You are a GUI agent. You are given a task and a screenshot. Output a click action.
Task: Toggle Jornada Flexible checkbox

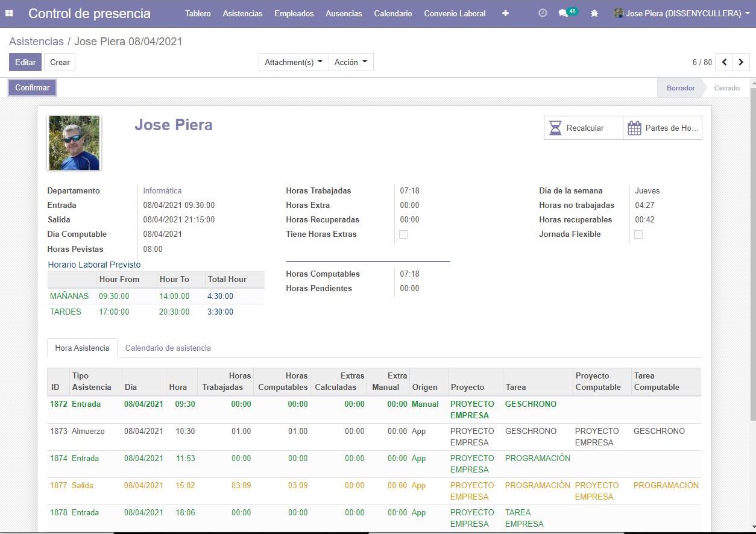tap(638, 234)
